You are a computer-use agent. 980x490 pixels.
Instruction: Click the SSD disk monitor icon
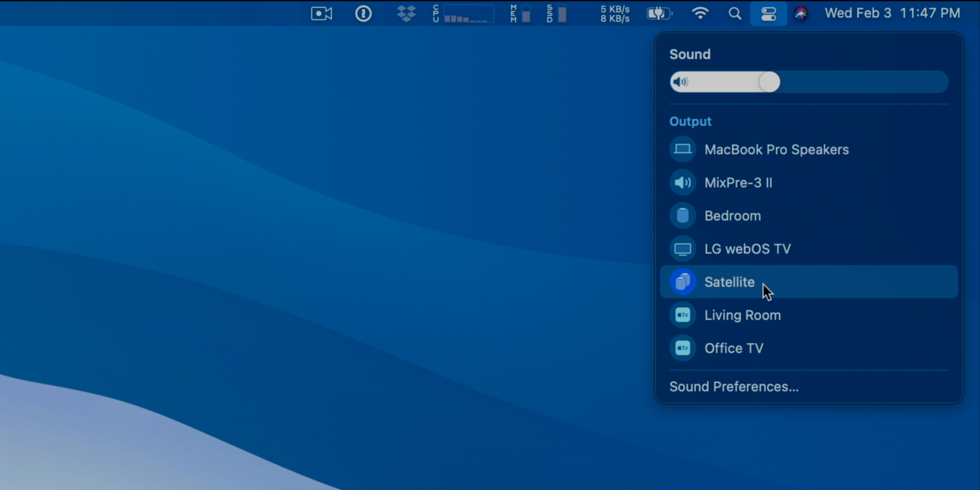click(557, 14)
